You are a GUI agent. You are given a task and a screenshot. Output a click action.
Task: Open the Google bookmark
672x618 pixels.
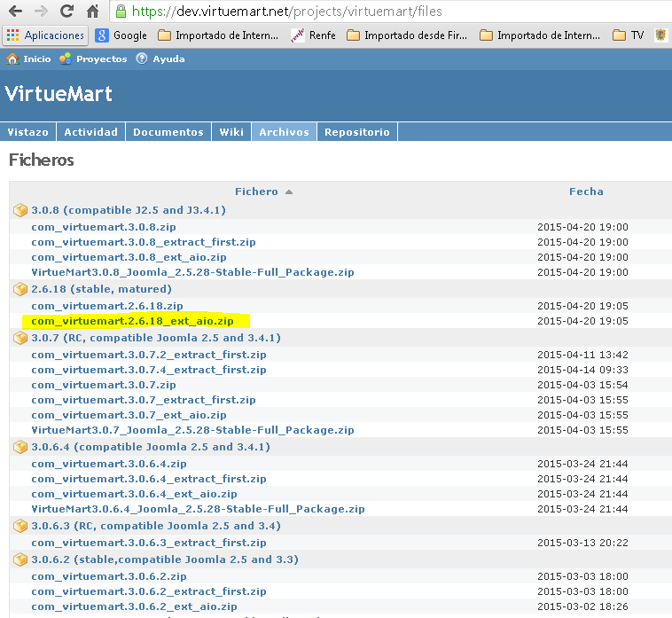121,35
